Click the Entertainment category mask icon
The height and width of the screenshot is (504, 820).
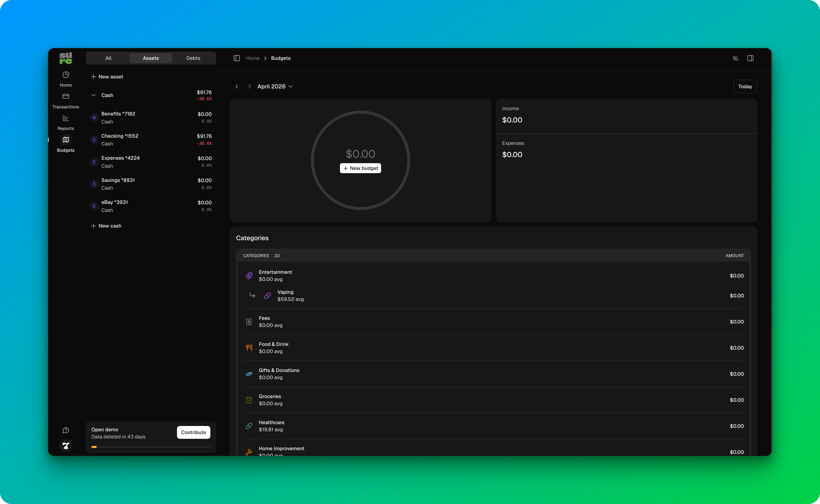pos(249,276)
